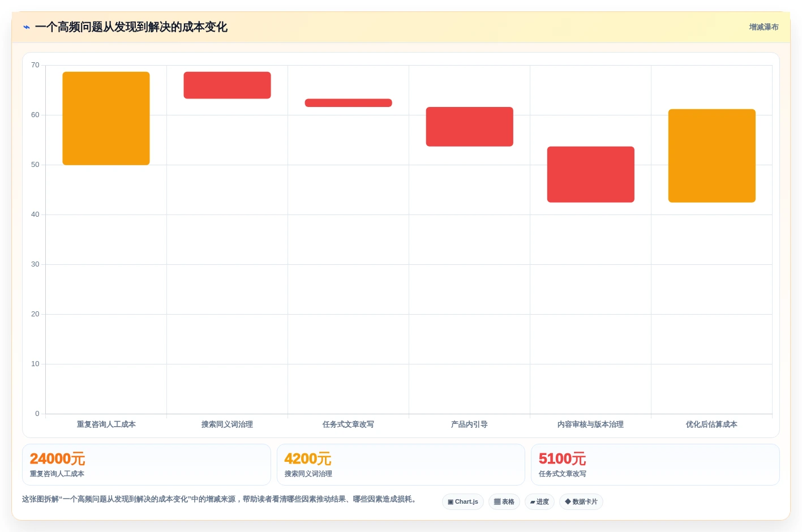Select the 数据卡片 tag chip
This screenshot has height=532, width=802.
[581, 502]
